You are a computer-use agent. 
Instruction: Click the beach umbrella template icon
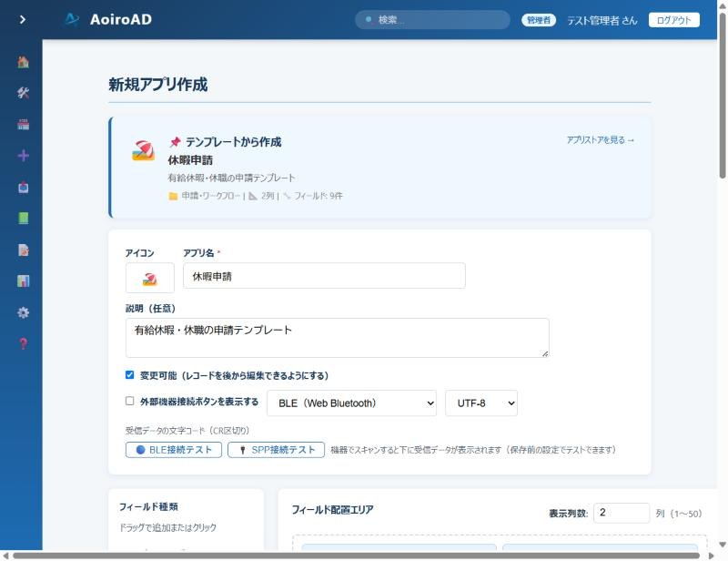144,150
